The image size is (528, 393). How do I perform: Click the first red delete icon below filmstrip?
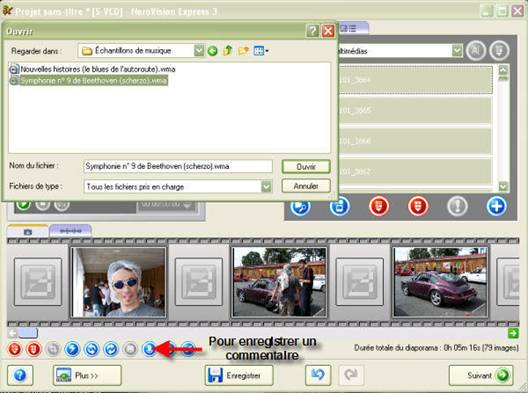(14, 349)
